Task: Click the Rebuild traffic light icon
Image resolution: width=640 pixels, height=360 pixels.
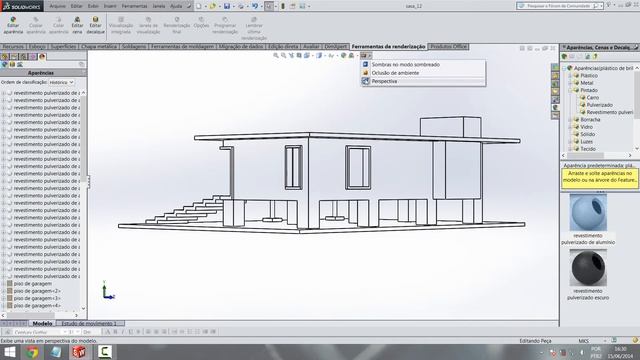Action: pos(282,6)
